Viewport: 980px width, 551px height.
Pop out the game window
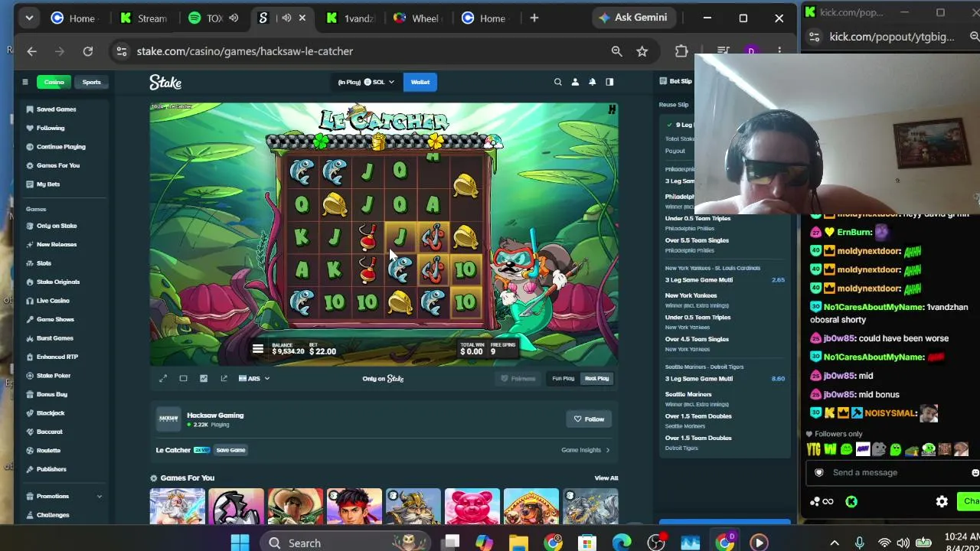(224, 378)
